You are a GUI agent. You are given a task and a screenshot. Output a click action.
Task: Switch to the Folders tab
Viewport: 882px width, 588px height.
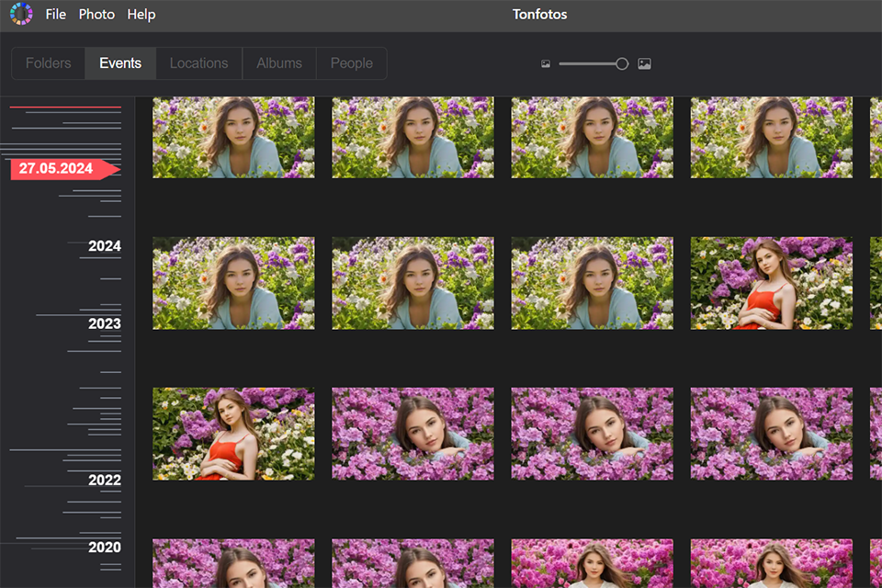47,62
